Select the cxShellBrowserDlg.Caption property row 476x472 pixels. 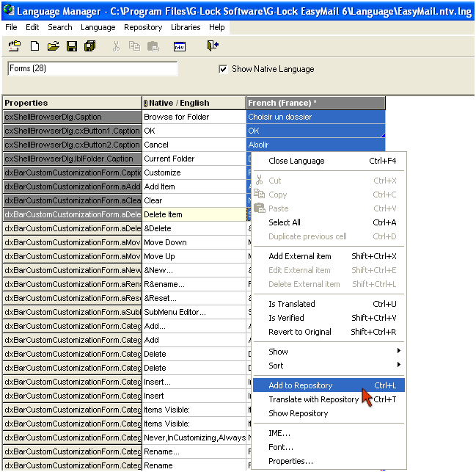72,117
